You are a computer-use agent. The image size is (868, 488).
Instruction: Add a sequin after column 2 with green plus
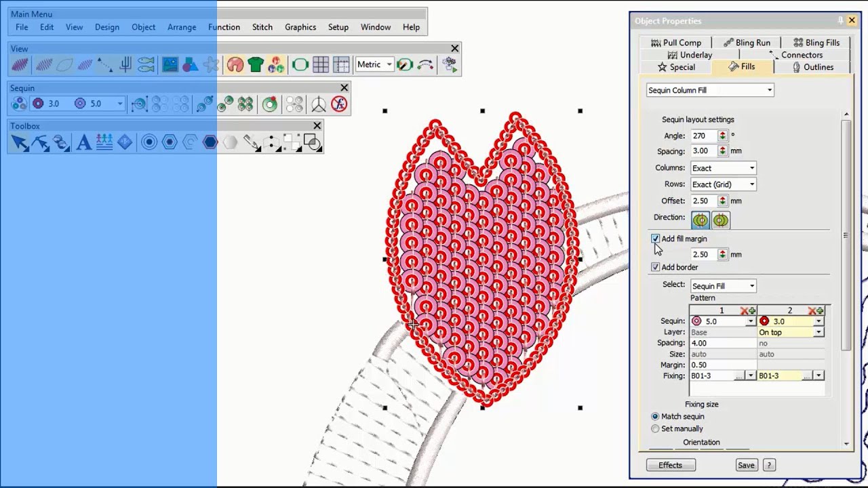click(820, 310)
